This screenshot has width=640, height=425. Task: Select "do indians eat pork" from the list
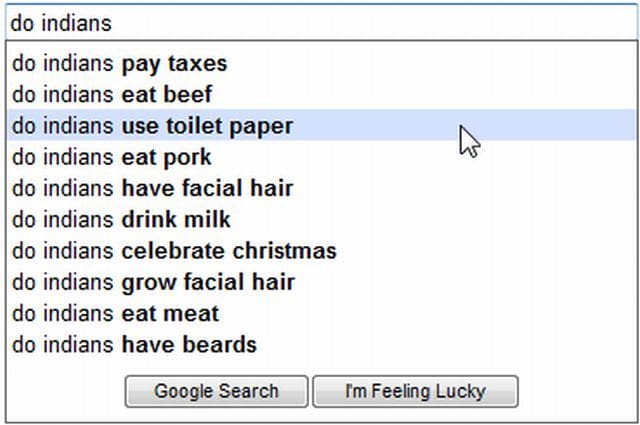pos(112,157)
